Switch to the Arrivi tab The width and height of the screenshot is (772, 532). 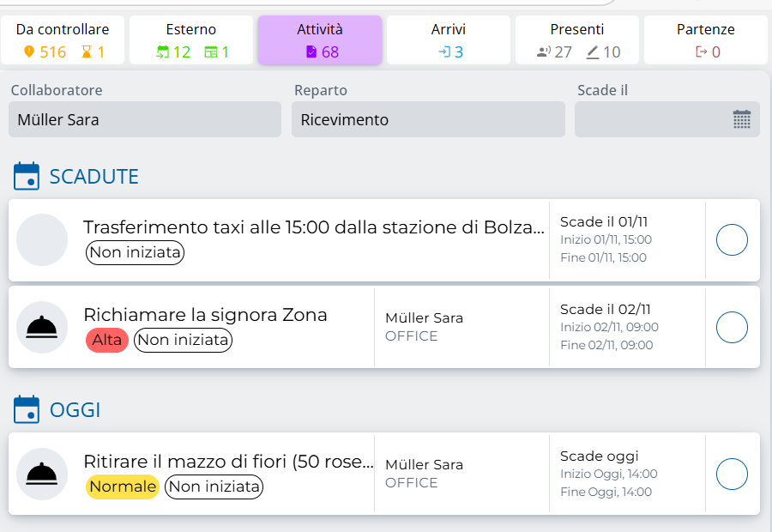click(x=449, y=40)
